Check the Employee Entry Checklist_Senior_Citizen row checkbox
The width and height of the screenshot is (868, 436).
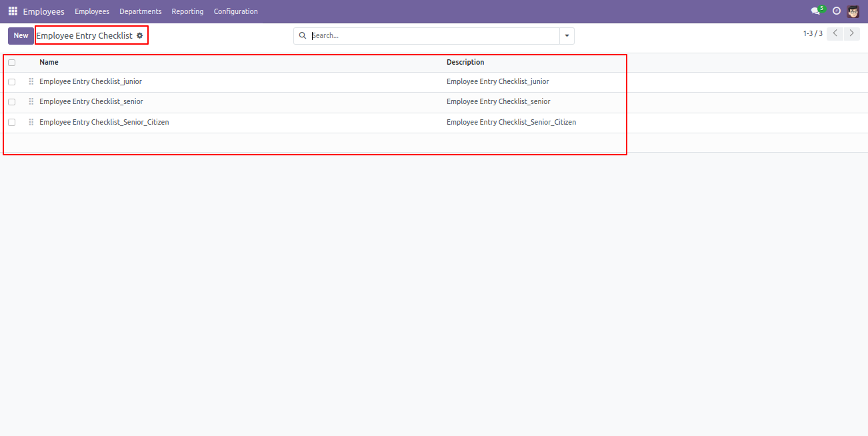(x=11, y=122)
